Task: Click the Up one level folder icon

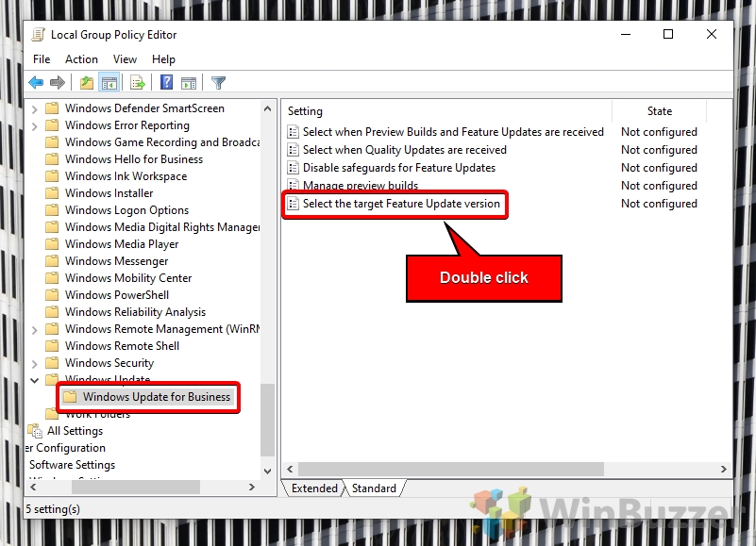Action: click(87, 83)
